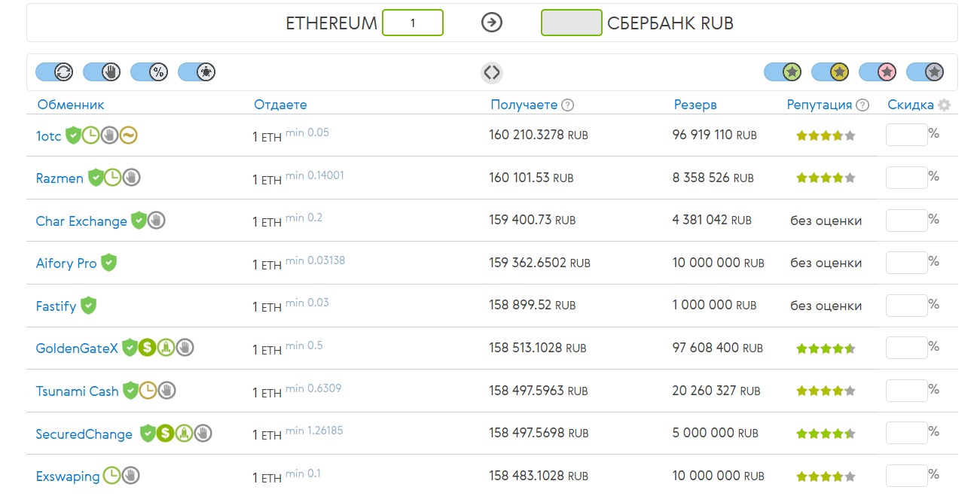
Task: Click the rocket icon beside SecuredChange
Action: click(x=185, y=434)
